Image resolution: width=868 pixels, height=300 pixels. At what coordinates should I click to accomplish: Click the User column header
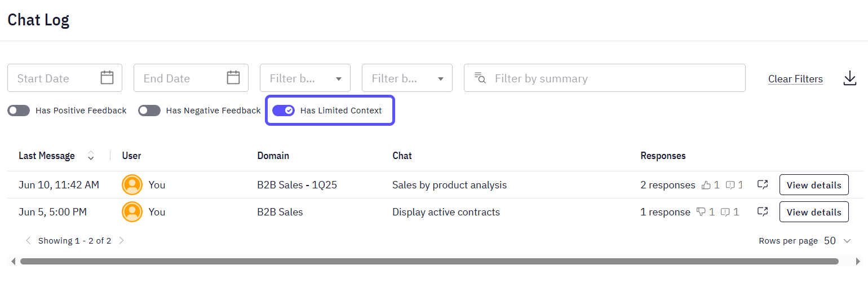(x=132, y=156)
